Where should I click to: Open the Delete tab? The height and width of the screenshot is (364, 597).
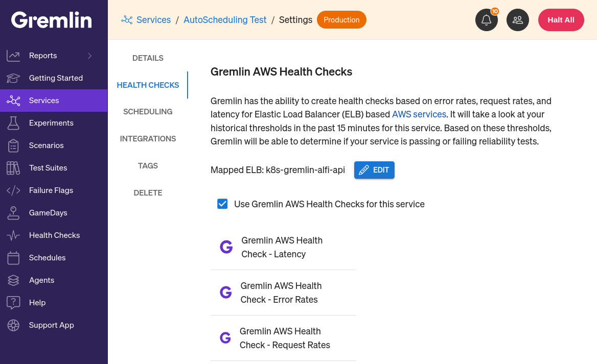pos(148,193)
